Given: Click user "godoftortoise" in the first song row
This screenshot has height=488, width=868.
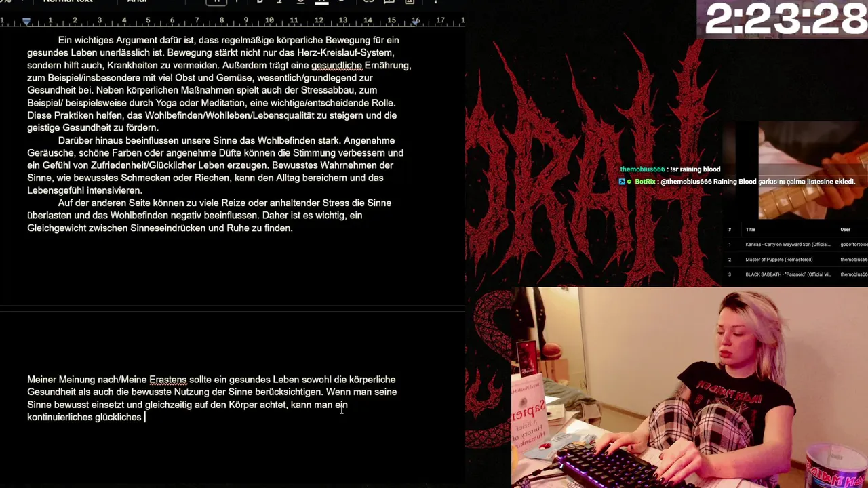Looking at the screenshot, I should [854, 245].
